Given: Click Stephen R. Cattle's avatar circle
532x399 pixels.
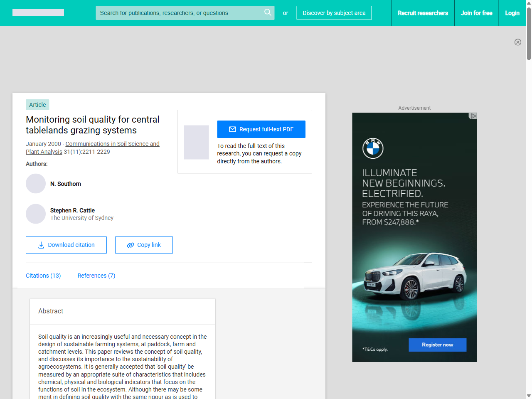Looking at the screenshot, I should click(36, 214).
